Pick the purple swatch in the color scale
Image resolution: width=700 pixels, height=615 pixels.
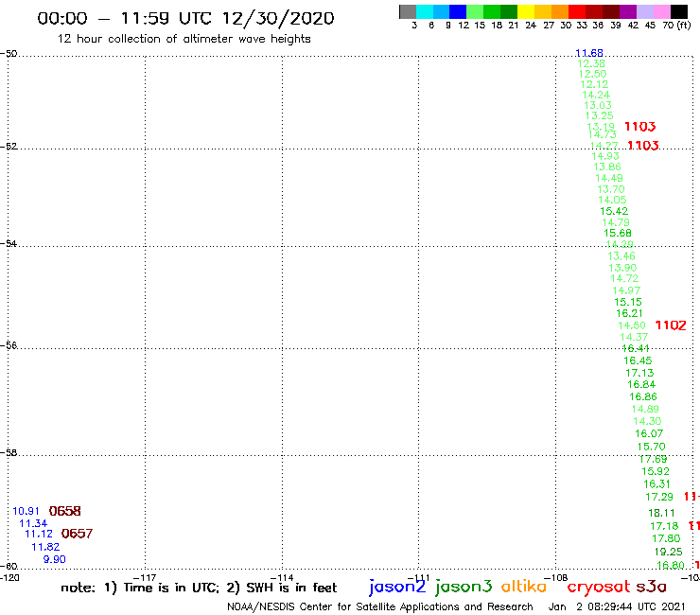(628, 11)
